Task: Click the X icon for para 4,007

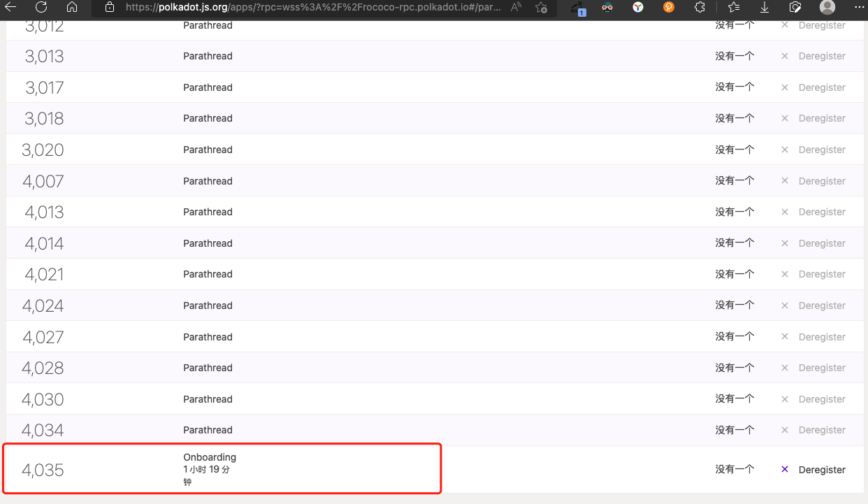Action: (x=785, y=181)
